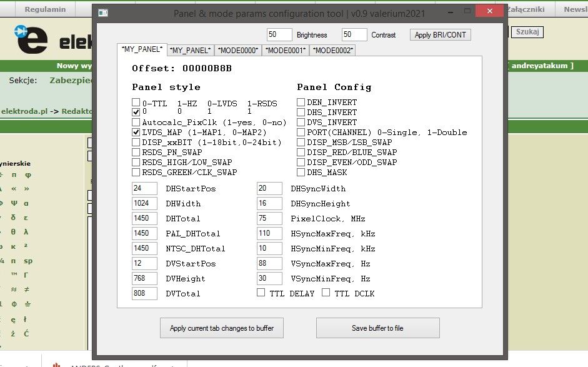Uncheck the LVDS_MAP checkbox
588x367 pixels.
coord(136,132)
